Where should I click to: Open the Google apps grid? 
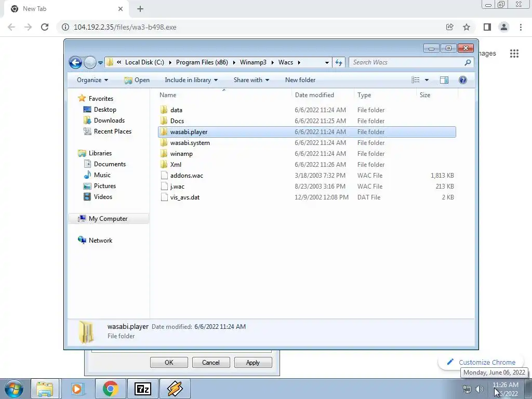(x=514, y=54)
